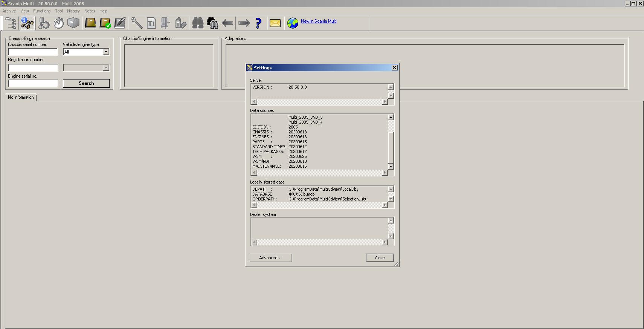Image resolution: width=644 pixels, height=329 pixels.
Task: Click Data sources scrollbar down arrow
Action: pos(391,166)
